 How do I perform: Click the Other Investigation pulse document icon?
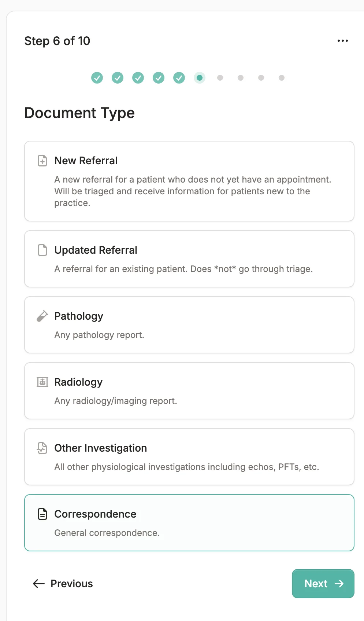coord(42,448)
